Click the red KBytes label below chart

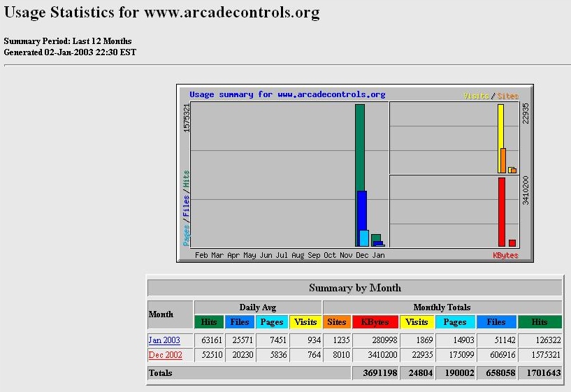pos(505,256)
